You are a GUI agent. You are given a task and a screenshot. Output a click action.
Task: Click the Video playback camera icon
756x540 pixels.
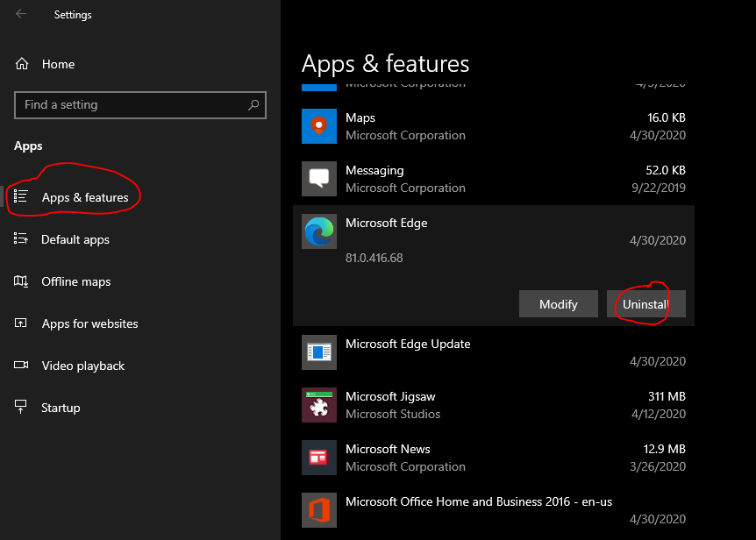click(x=21, y=365)
